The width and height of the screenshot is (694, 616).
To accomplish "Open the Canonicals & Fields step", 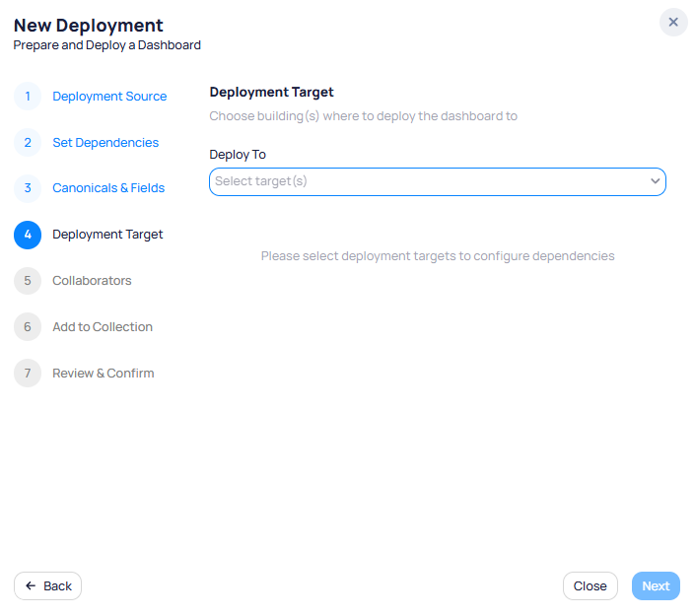I will pos(108,188).
